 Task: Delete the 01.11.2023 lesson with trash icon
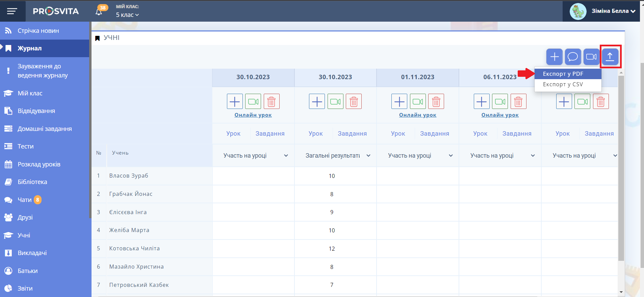pyautogui.click(x=436, y=101)
